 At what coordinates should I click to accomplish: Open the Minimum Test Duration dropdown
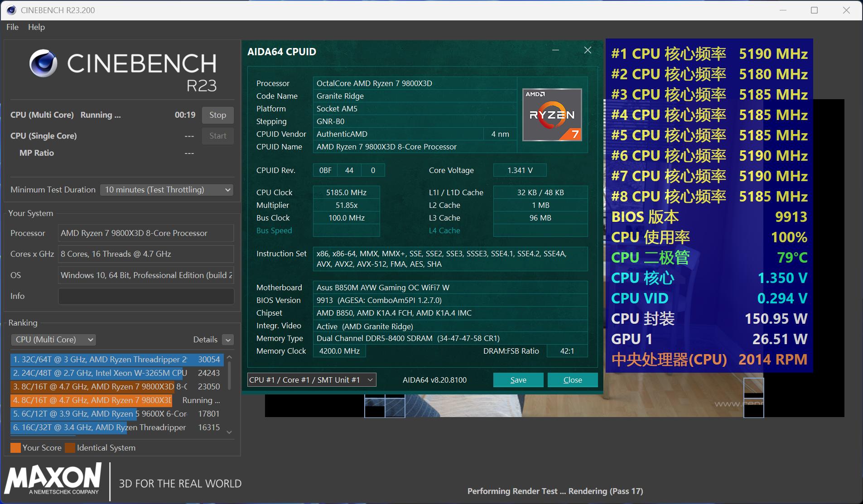[x=166, y=190]
